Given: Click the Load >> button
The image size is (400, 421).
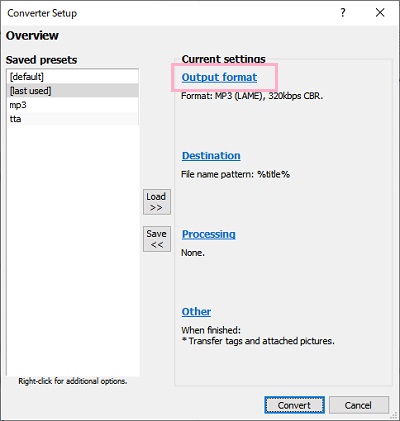Looking at the screenshot, I should click(157, 202).
